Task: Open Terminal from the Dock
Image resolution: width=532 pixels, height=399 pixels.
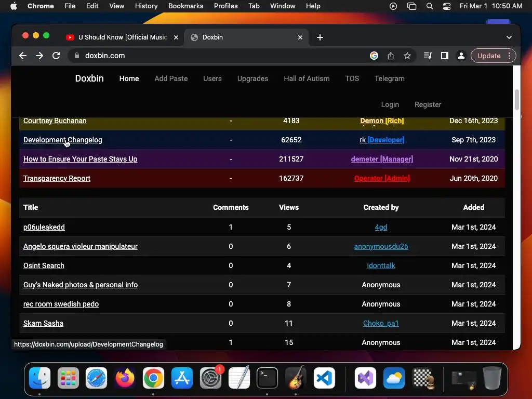Action: click(268, 378)
